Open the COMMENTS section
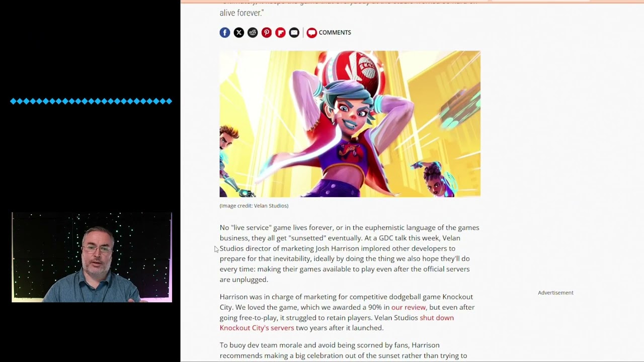Viewport: 644px width, 362px height. (329, 33)
